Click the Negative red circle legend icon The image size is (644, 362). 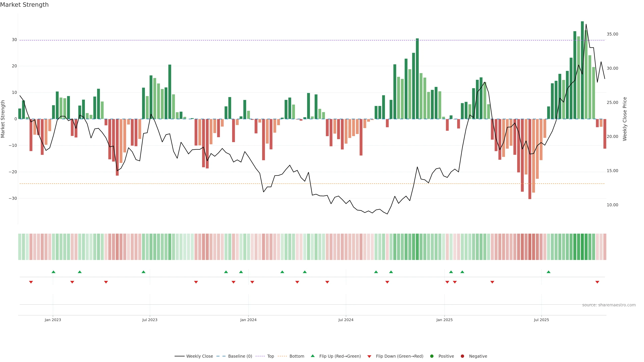tap(462, 356)
